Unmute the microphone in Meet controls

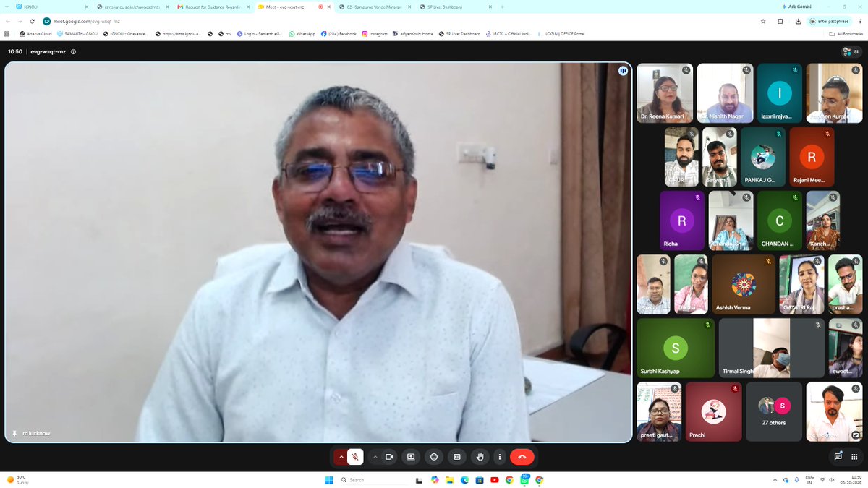coord(354,457)
